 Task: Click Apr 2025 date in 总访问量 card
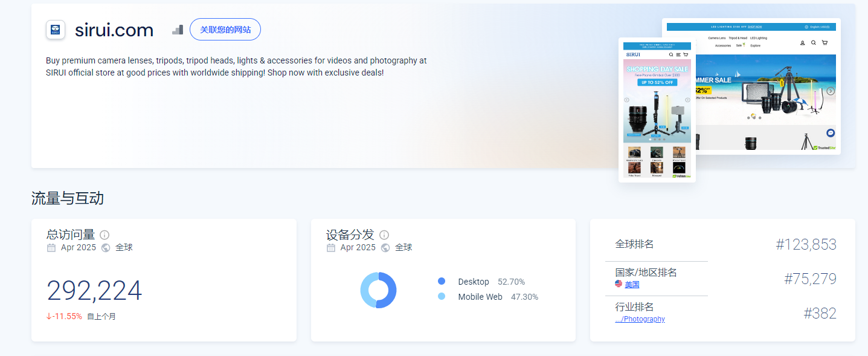[x=79, y=248]
